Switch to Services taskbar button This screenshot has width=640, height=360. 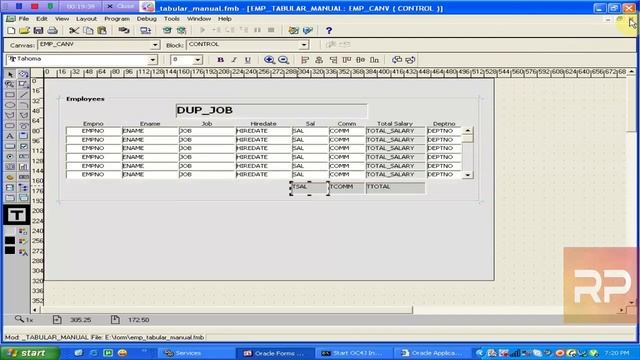point(196,353)
